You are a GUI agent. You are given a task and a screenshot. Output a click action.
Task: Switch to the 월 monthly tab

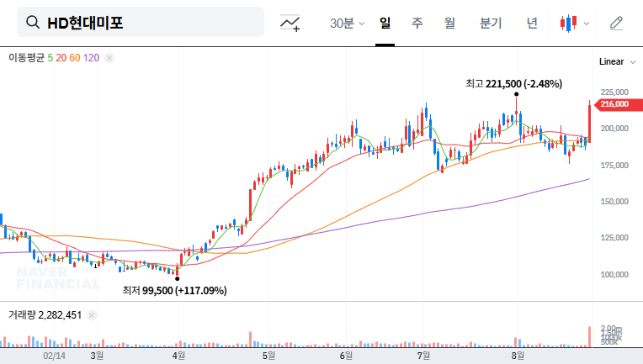pyautogui.click(x=450, y=24)
